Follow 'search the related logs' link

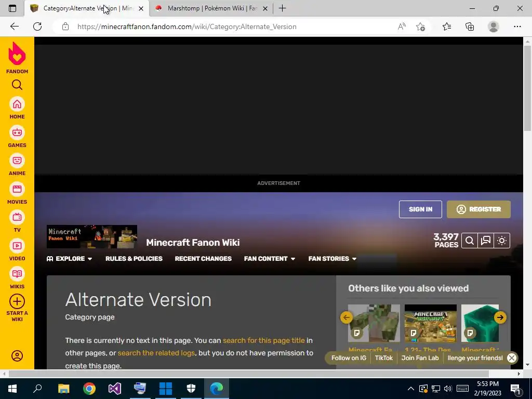[156, 353]
